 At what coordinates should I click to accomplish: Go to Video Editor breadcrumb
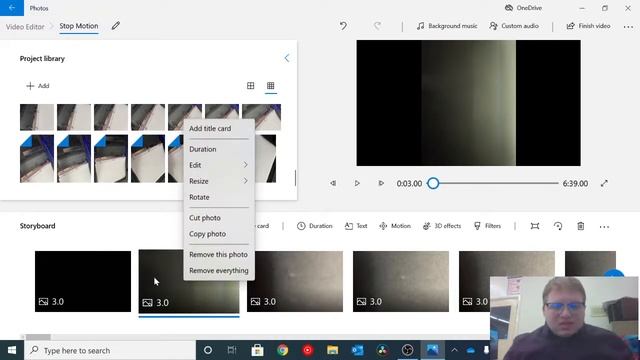pos(25,27)
